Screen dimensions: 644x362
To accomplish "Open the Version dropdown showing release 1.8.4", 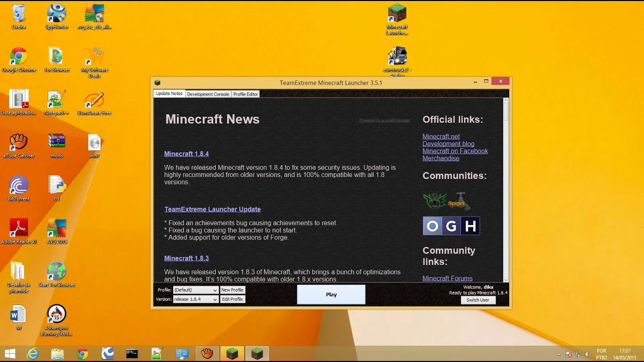I will coord(196,299).
